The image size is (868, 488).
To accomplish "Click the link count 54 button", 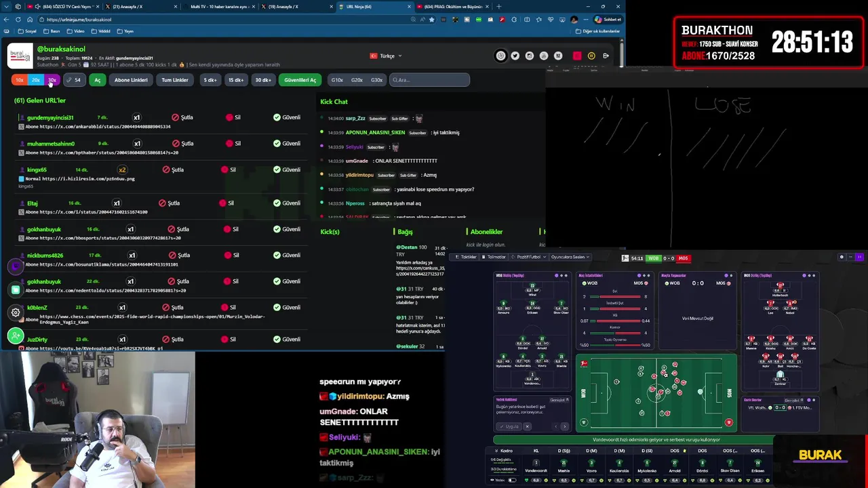I will pyautogui.click(x=74, y=80).
